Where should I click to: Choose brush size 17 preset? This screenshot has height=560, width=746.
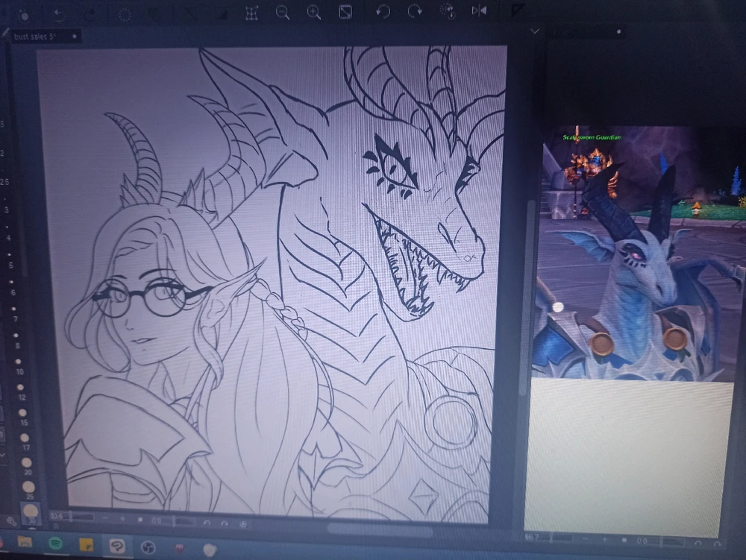pyautogui.click(x=25, y=441)
